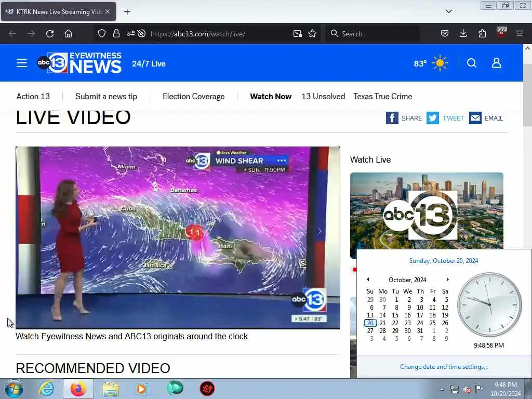Image resolution: width=532 pixels, height=399 pixels.
Task: Toggle picture-in-picture icon in address bar
Action: [x=298, y=34]
